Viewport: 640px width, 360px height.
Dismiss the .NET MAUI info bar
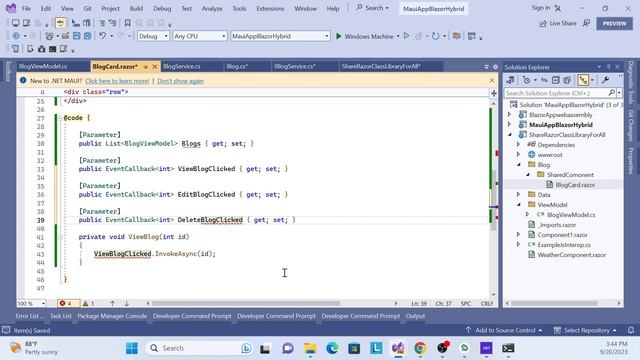492,80
